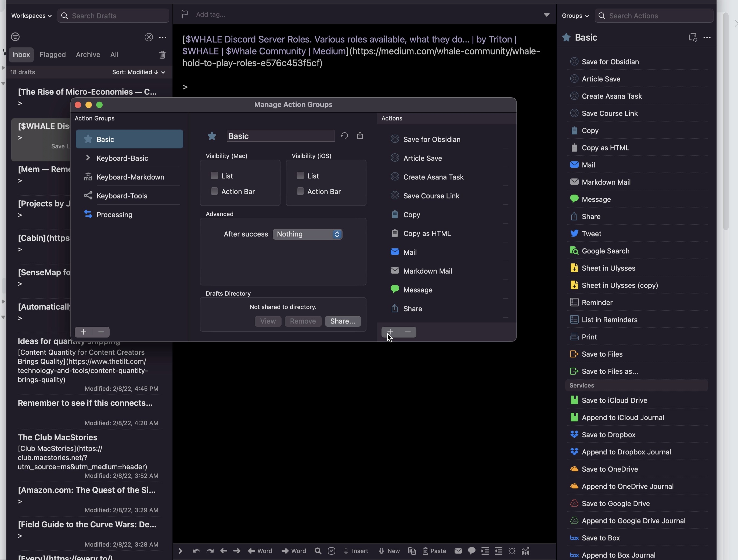Switch to the Archive tab
Screen dimensions: 738x560
coord(88,54)
